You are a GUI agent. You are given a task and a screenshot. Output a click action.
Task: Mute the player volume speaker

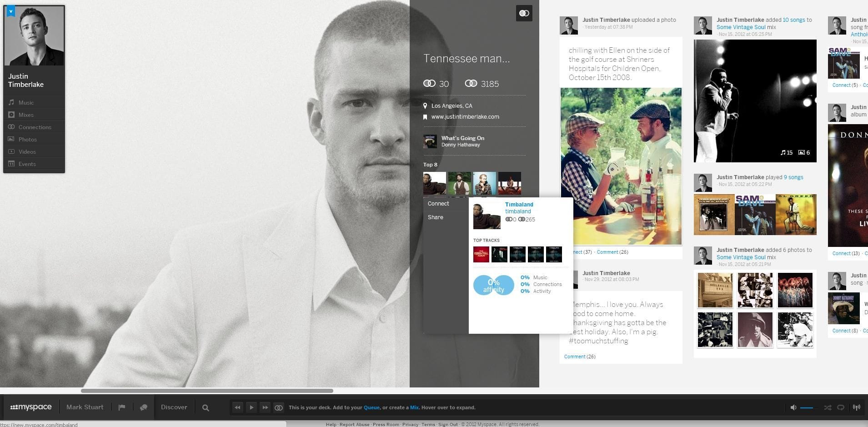pyautogui.click(x=793, y=407)
